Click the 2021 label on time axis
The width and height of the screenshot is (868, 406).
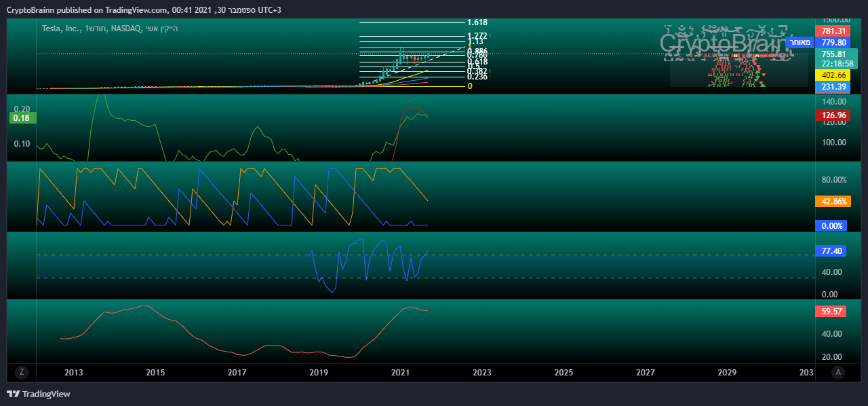click(x=400, y=373)
